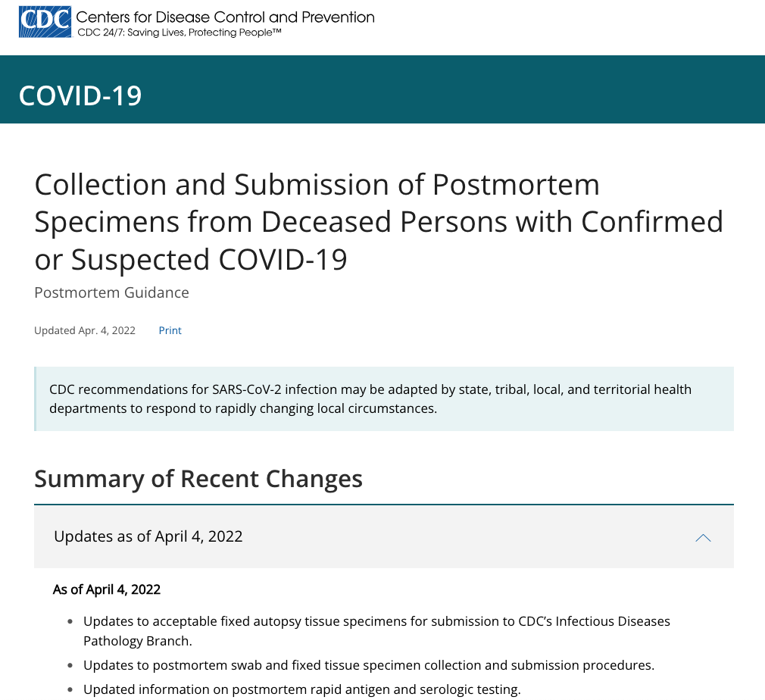Open the COVID-19 banner title
Image resolution: width=765 pixels, height=700 pixels.
[80, 95]
